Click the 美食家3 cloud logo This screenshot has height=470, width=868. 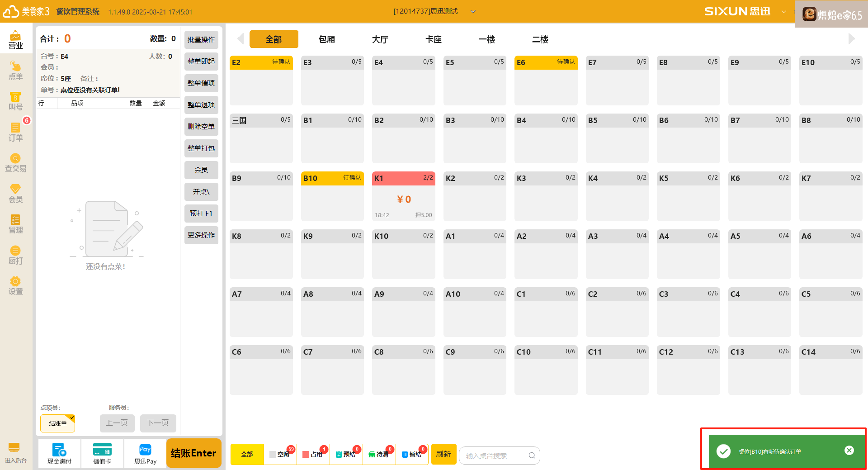[11, 11]
